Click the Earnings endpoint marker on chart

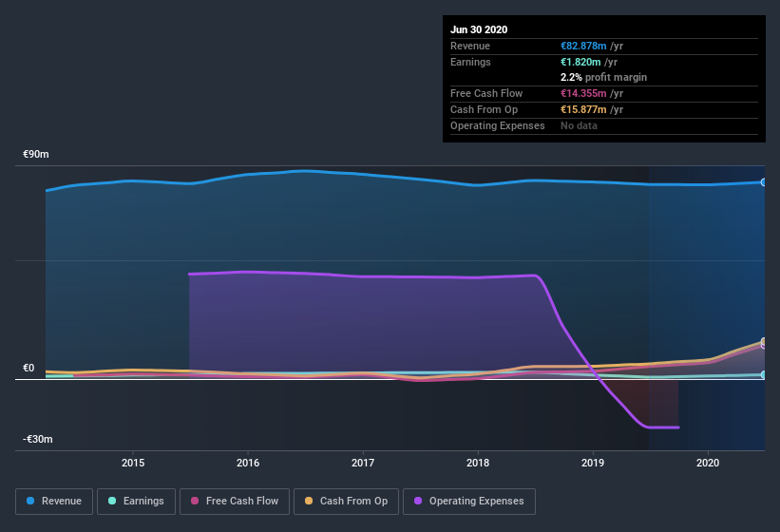tap(763, 375)
